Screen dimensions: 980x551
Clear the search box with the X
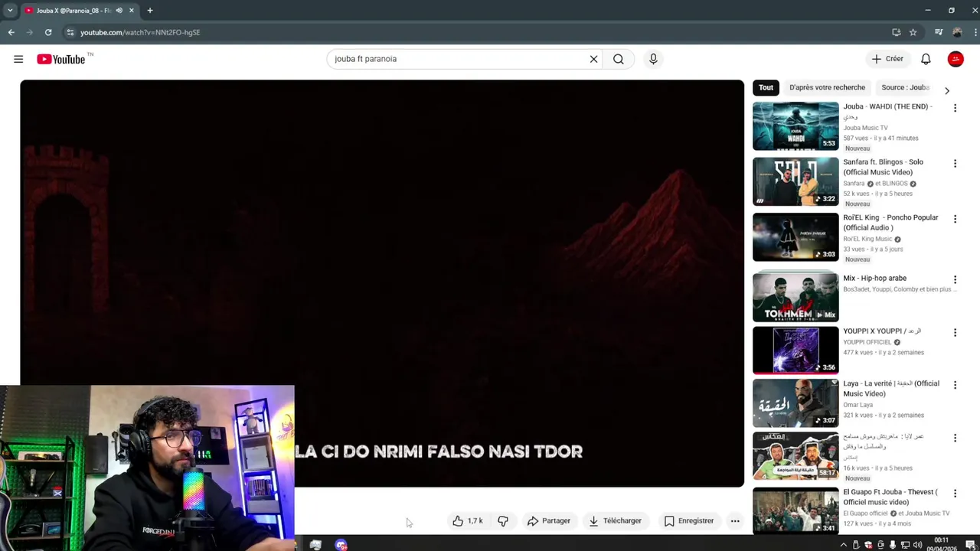tap(593, 59)
